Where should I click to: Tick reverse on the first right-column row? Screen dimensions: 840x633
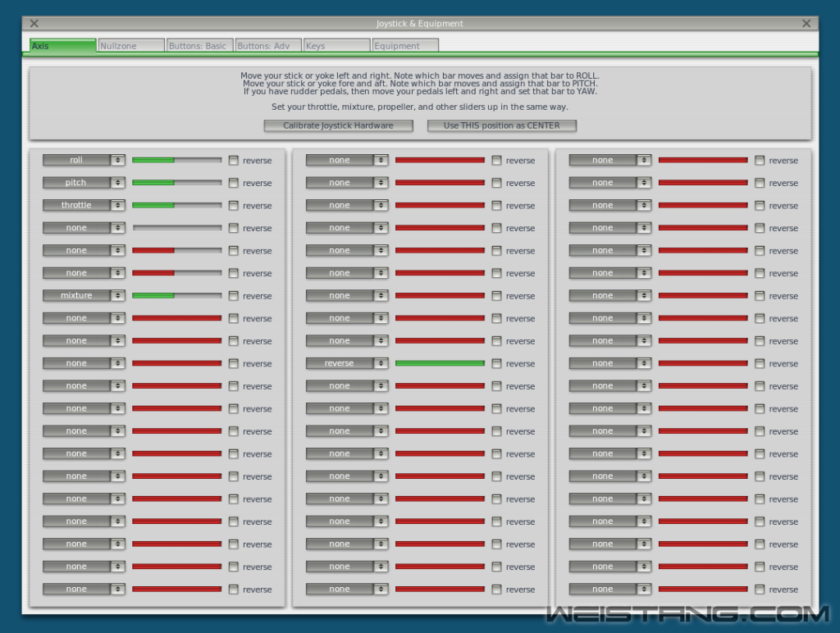point(760,160)
